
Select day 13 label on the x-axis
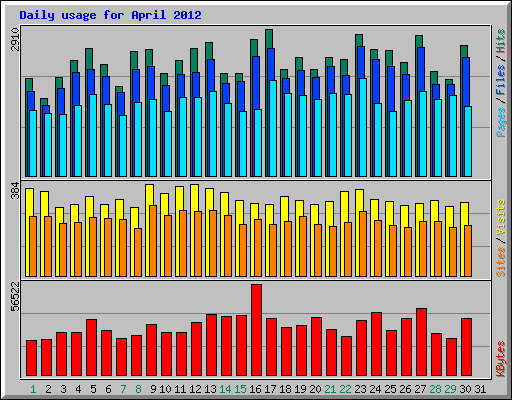tap(210, 389)
